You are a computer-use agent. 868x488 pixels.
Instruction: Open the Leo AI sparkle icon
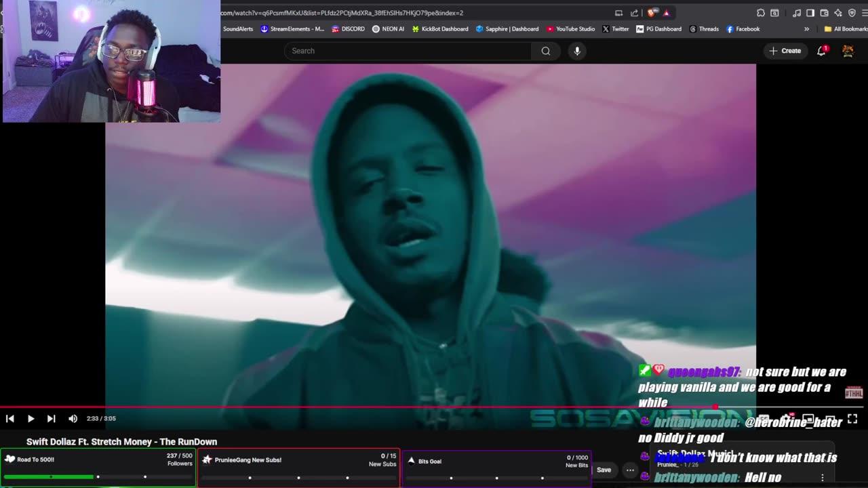tap(839, 13)
